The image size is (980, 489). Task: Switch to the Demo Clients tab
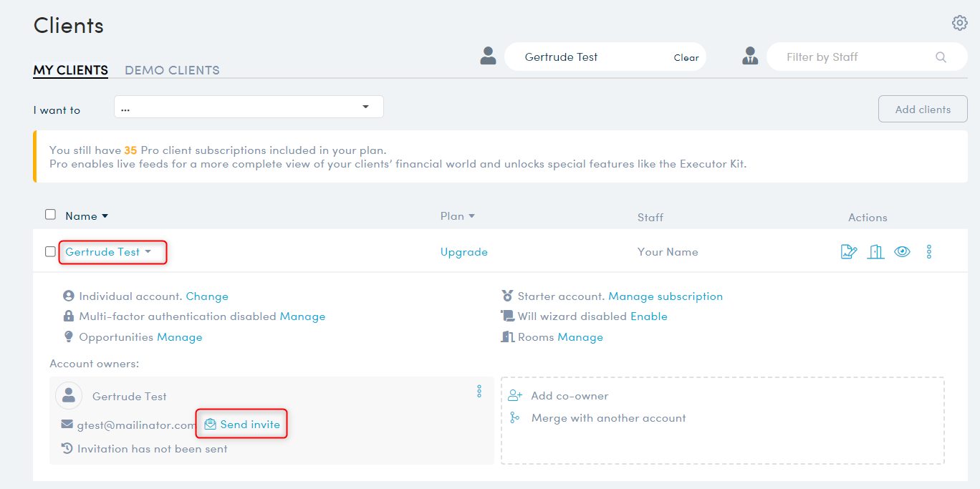coord(172,70)
